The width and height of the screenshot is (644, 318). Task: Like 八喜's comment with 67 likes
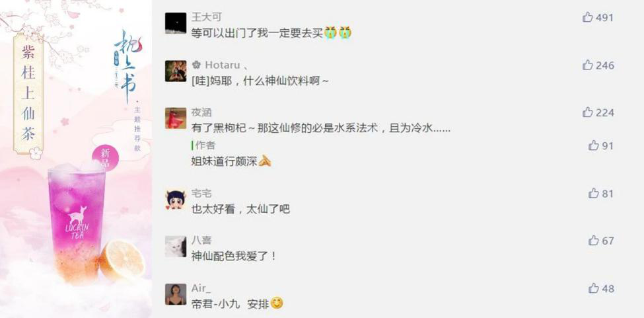click(x=594, y=241)
